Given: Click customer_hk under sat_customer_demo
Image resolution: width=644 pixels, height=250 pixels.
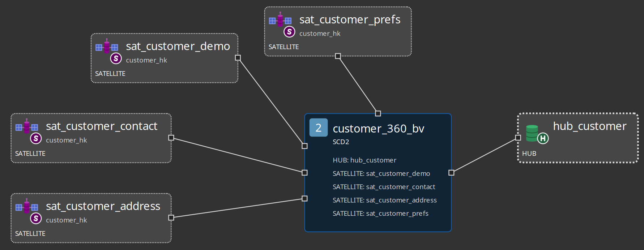Looking at the screenshot, I should tap(146, 60).
